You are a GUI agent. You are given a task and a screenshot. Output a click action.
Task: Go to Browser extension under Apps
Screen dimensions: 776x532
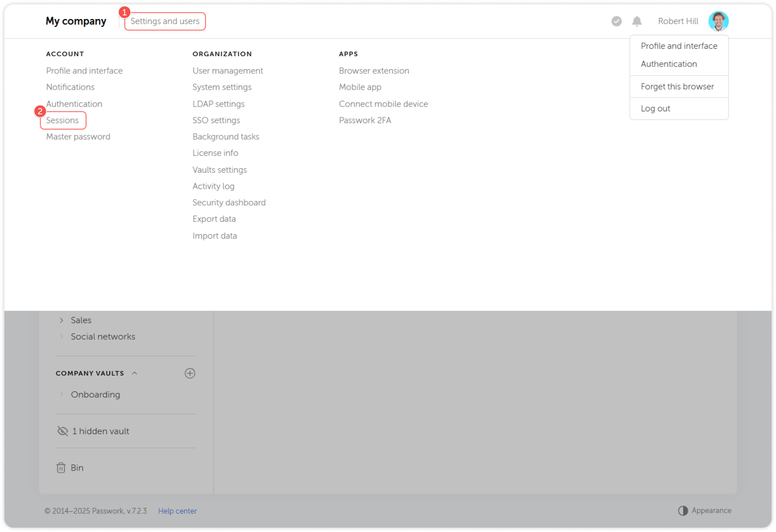(374, 71)
